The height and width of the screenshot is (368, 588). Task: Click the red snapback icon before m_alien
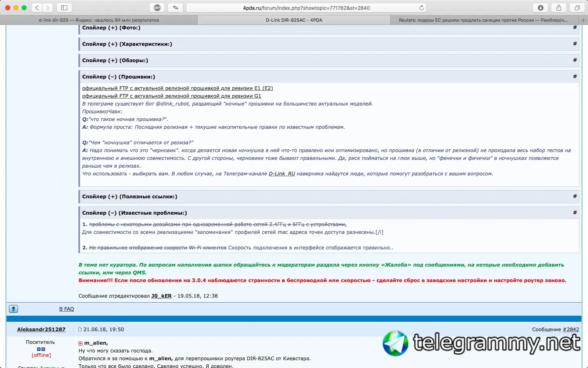pyautogui.click(x=80, y=343)
